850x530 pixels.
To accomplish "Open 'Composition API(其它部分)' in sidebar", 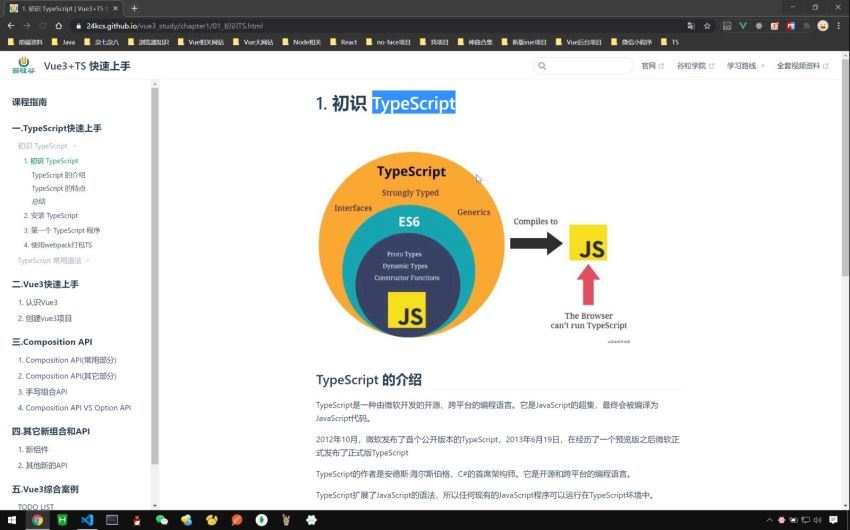I will [67, 376].
